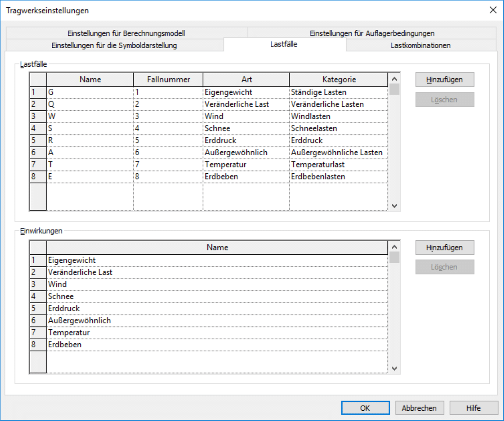Select Einstellungen für die Symboldarstellung tab

tap(114, 45)
